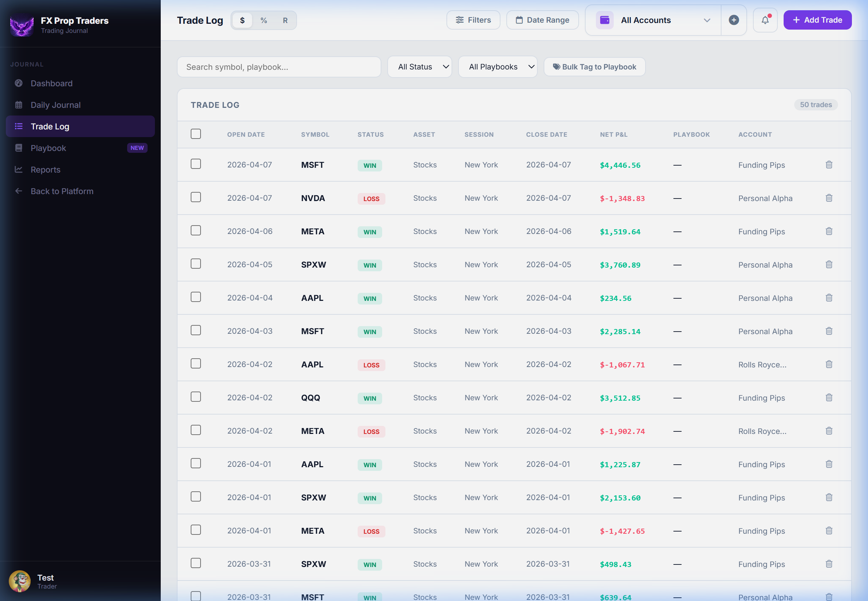Click the $-1,902.74 loss value
The height and width of the screenshot is (601, 868).
click(x=622, y=431)
